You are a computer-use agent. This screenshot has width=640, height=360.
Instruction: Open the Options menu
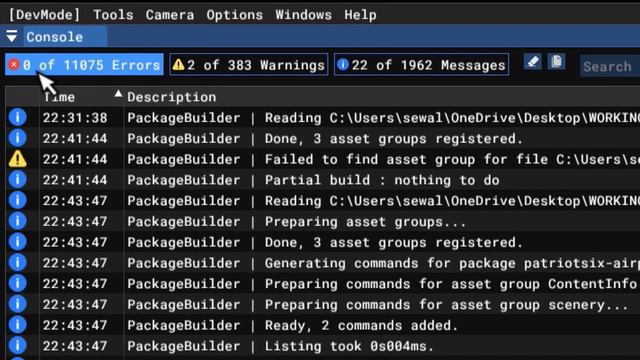(234, 15)
